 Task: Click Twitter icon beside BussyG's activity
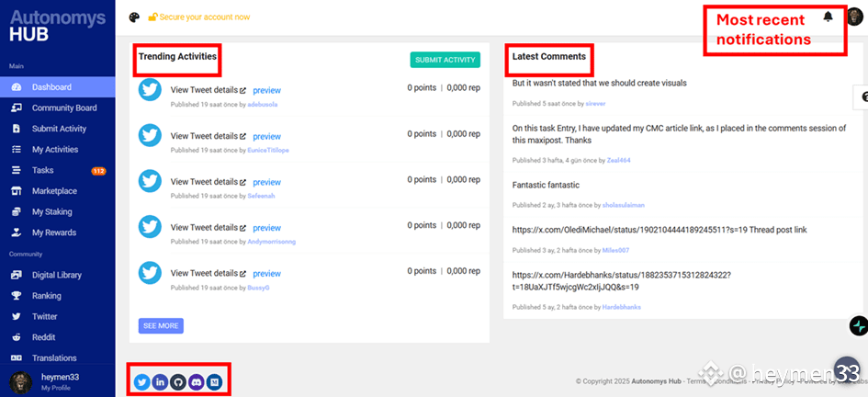click(x=150, y=273)
